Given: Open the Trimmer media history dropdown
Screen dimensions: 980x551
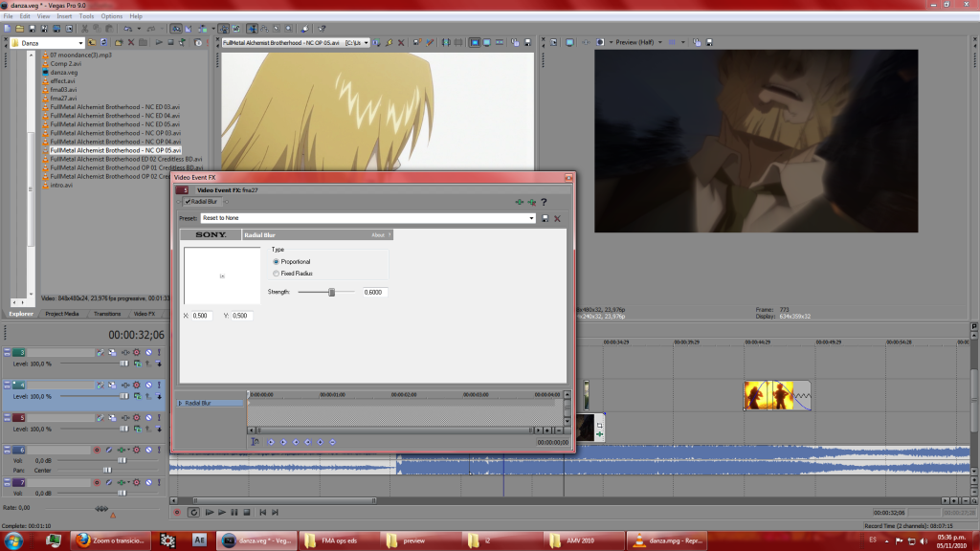Looking at the screenshot, I should [x=367, y=43].
